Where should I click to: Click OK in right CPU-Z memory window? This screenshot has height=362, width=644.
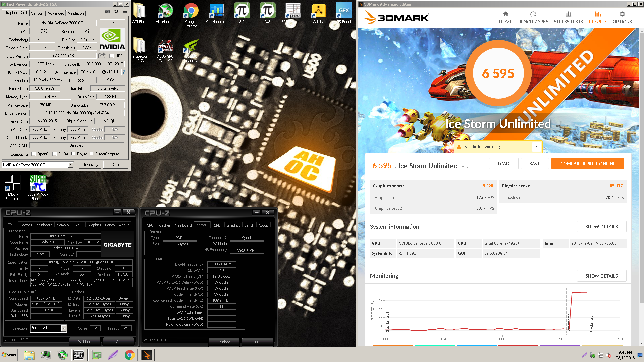pyautogui.click(x=257, y=342)
